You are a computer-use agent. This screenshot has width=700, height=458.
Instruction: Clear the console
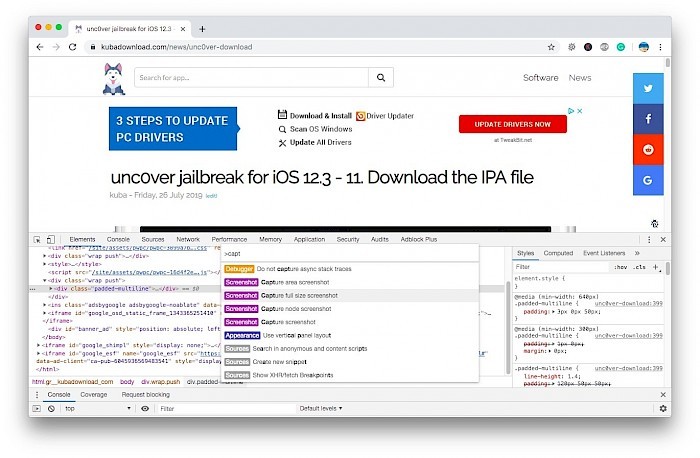click(x=51, y=408)
